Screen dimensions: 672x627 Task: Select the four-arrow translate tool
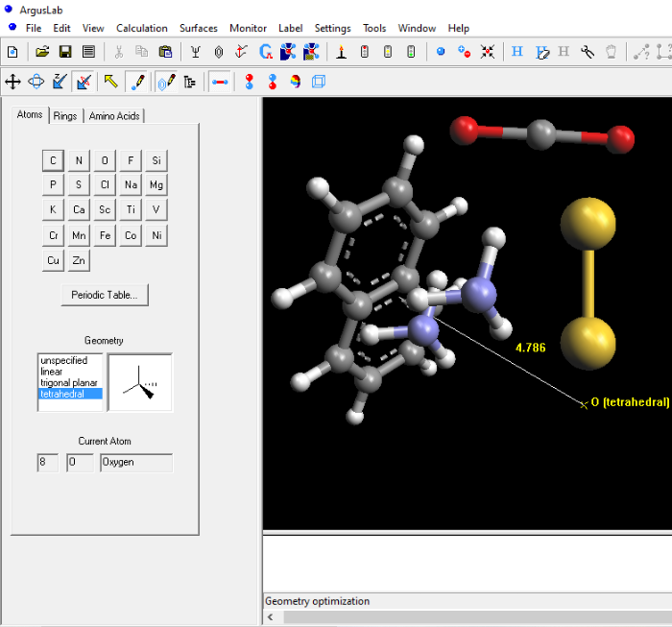[13, 83]
